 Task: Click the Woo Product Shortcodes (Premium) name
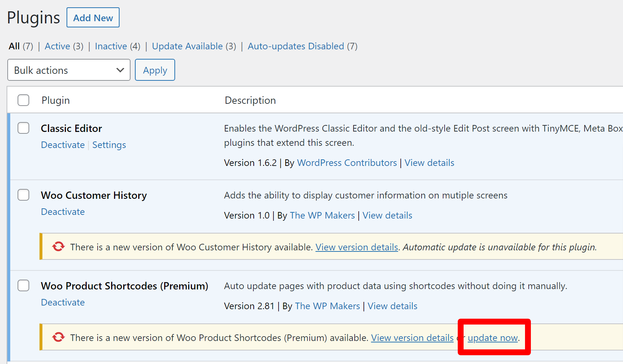click(x=125, y=286)
